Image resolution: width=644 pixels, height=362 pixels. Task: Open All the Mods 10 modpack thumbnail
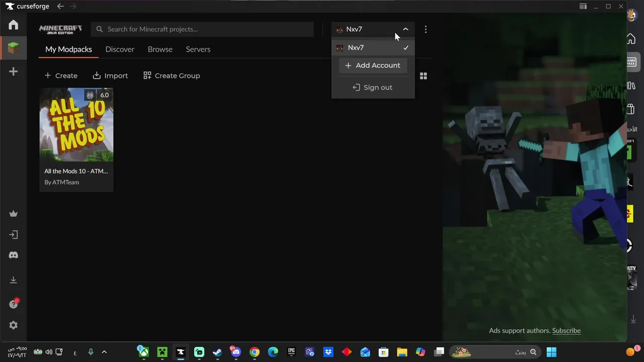76,125
